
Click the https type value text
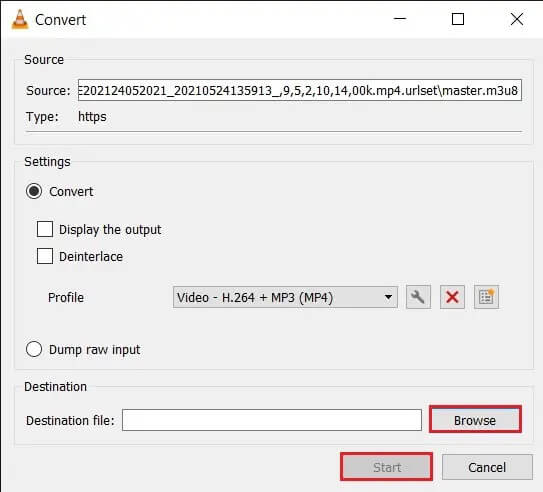click(x=92, y=117)
